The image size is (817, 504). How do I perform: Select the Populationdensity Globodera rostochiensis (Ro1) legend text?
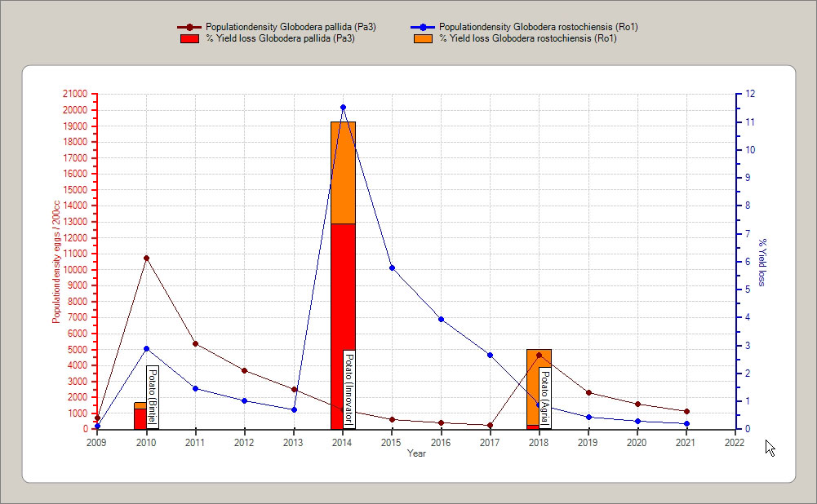coord(539,27)
